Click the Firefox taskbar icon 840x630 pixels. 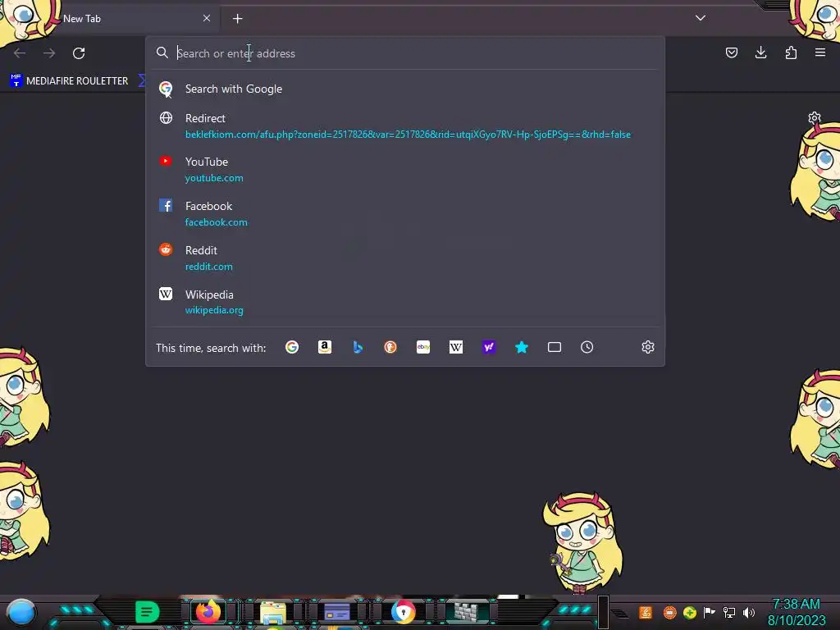tap(208, 611)
